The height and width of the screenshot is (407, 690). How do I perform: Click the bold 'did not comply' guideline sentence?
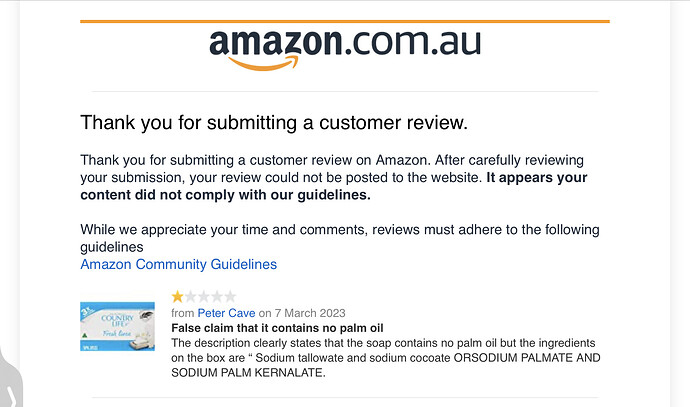(x=334, y=186)
